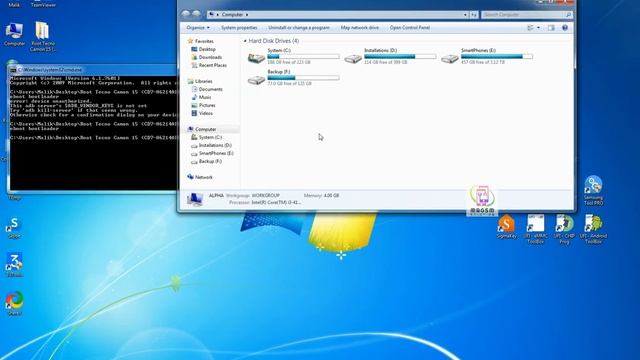Viewport: 640px width, 360px height.
Task: Open the Videos library in the sidebar
Action: [206, 113]
